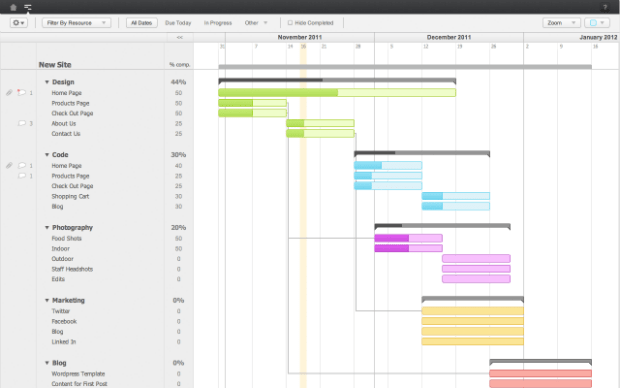Screen dimensions: 620x388
Task: Collapse the Marketing group
Action: point(47,300)
